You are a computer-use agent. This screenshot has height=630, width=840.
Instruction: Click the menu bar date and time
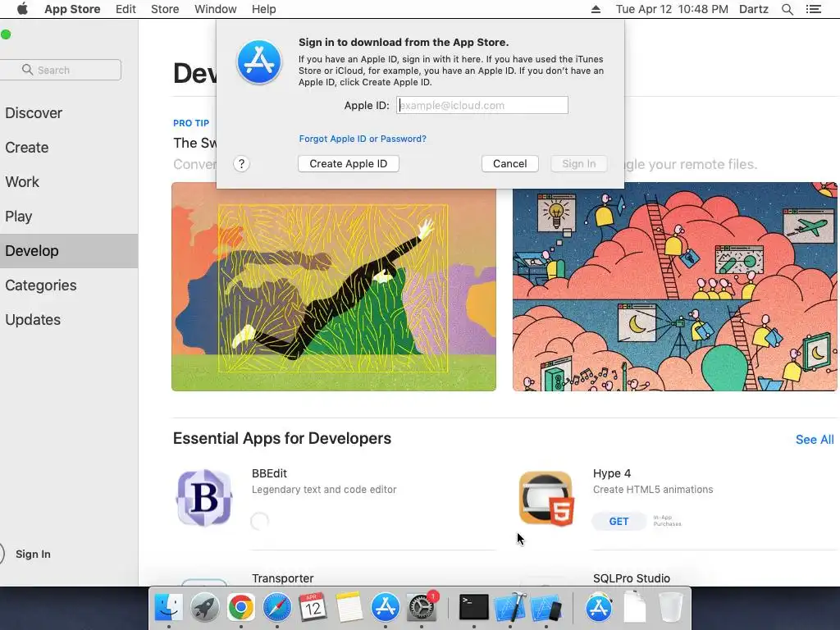point(672,9)
